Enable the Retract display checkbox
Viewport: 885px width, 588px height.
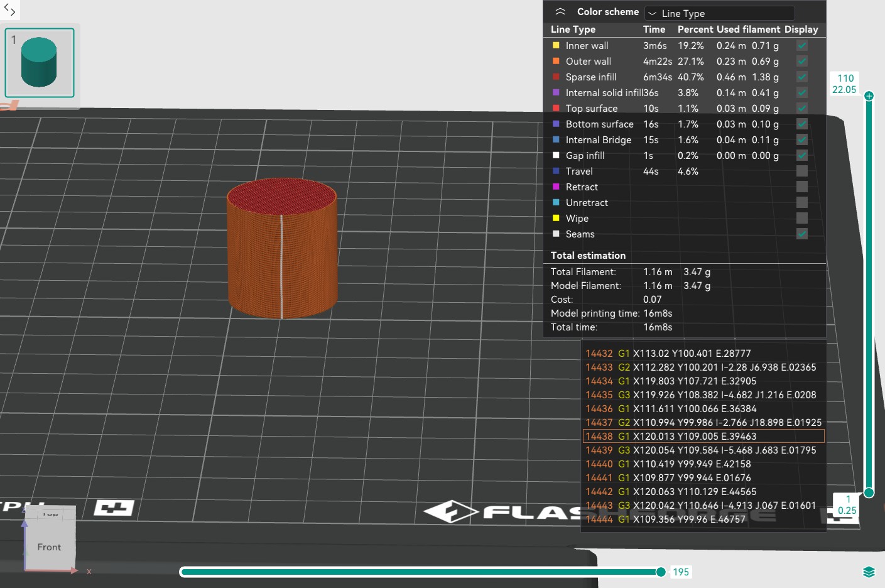coord(802,187)
